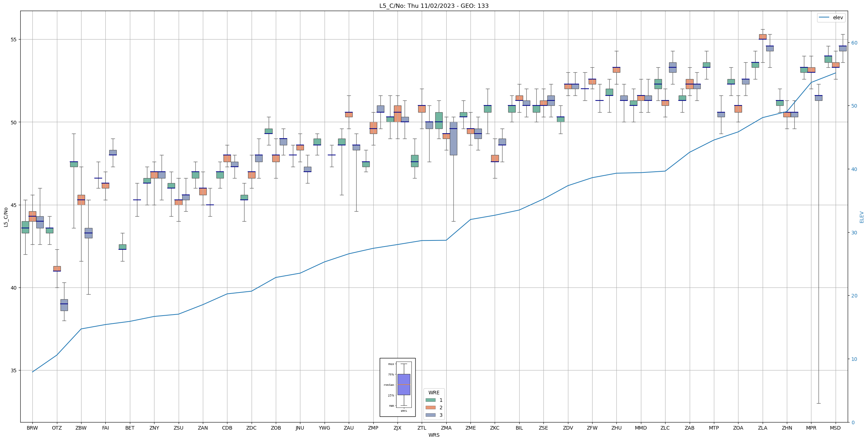This screenshot has height=441, width=868.
Task: Click the MPR x-axis label
Action: 811,428
